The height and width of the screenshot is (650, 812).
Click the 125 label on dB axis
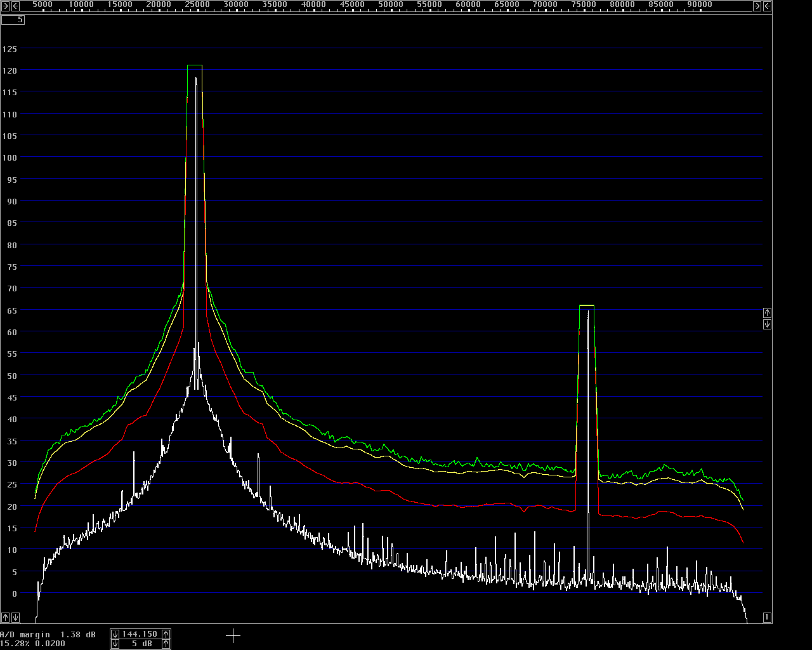[x=10, y=49]
